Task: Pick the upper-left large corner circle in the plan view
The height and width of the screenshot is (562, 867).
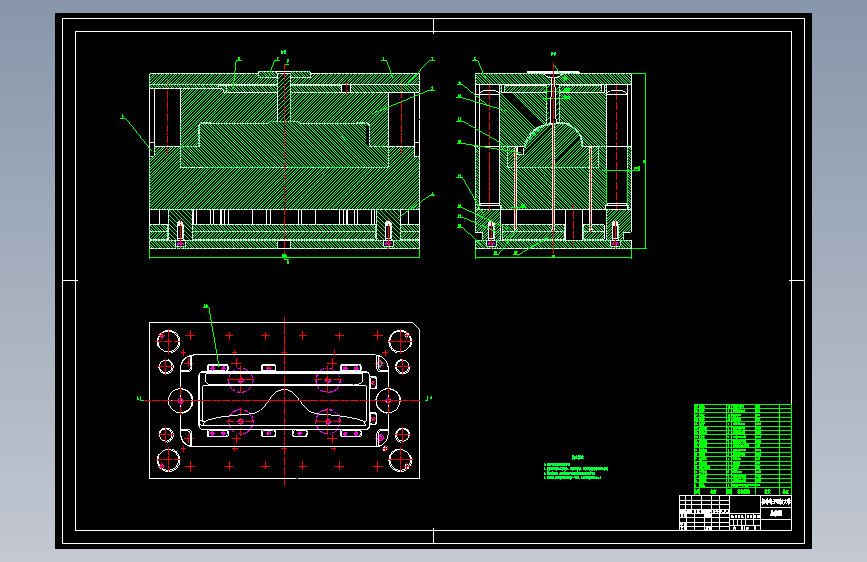Action: tap(168, 341)
